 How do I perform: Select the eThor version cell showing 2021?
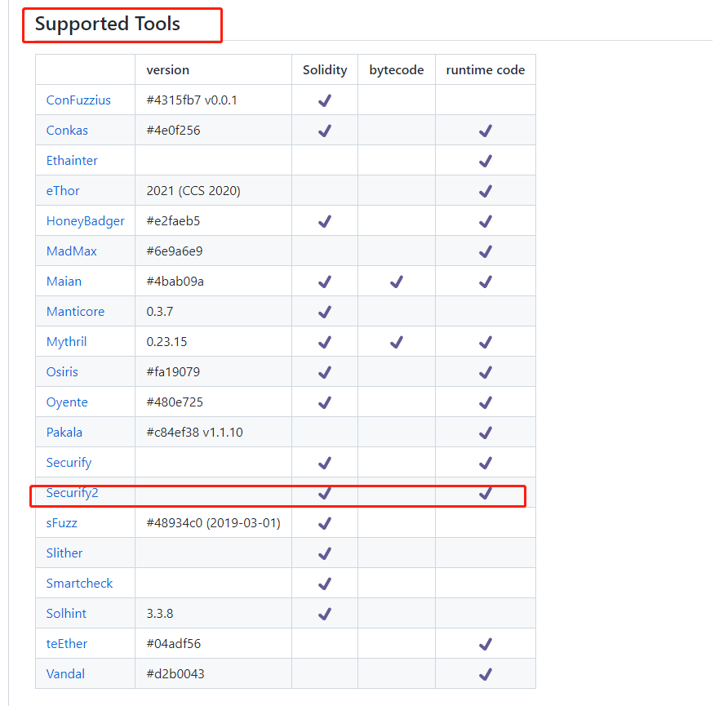pyautogui.click(x=196, y=190)
